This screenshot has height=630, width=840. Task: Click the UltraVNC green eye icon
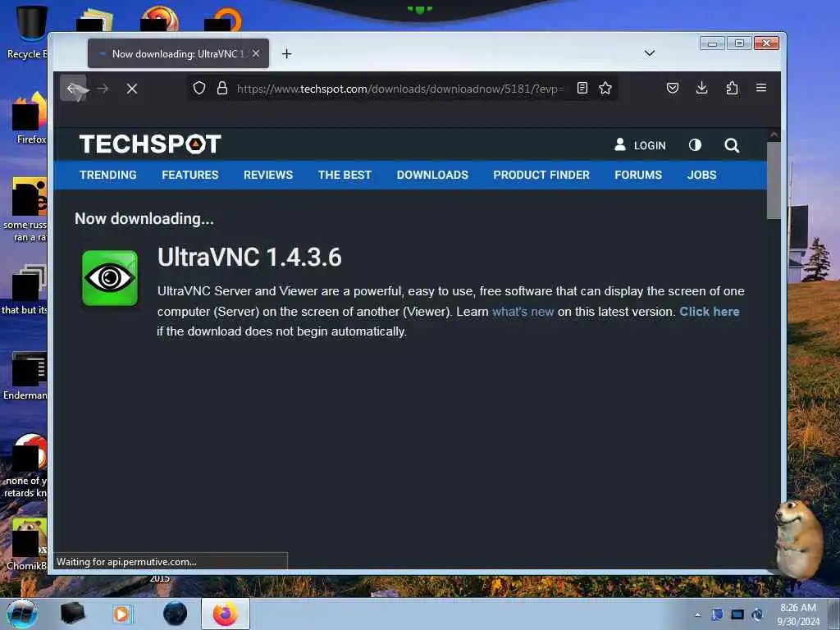(110, 278)
